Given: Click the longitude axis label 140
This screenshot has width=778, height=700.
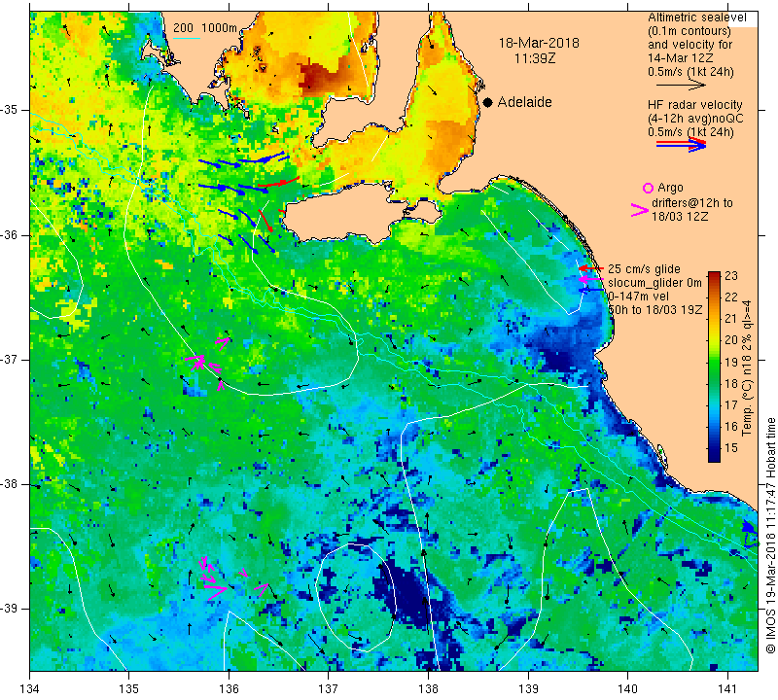Looking at the screenshot, I should pyautogui.click(x=627, y=689).
